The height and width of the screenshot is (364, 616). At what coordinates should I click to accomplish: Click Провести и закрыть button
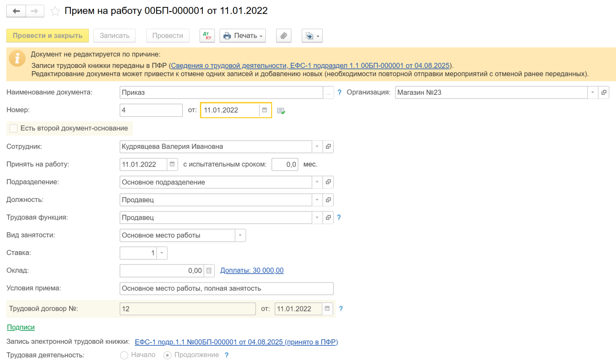pyautogui.click(x=47, y=36)
